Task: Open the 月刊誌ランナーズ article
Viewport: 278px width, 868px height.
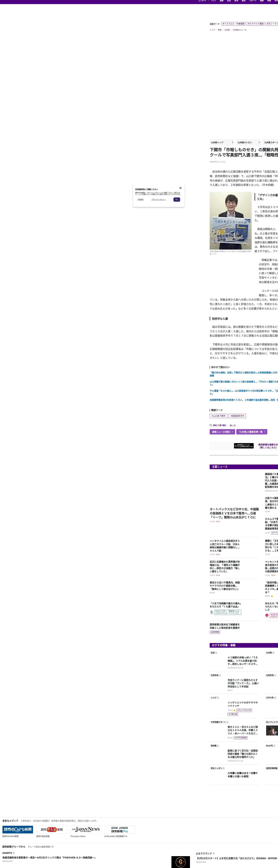Action: (x=243, y=683)
